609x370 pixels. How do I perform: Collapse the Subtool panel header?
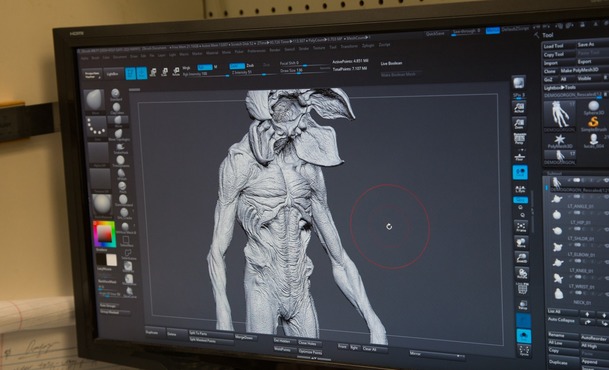(x=555, y=173)
